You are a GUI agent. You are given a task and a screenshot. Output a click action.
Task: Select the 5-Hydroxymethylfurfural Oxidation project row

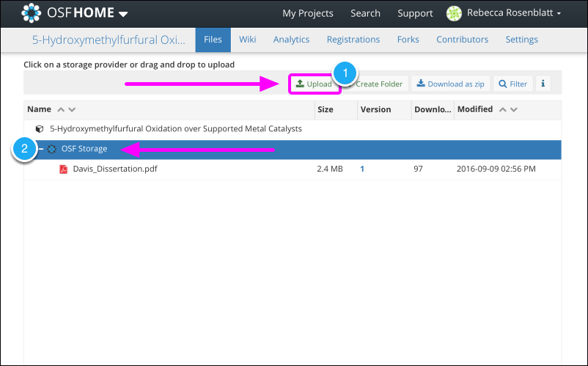coord(293,129)
